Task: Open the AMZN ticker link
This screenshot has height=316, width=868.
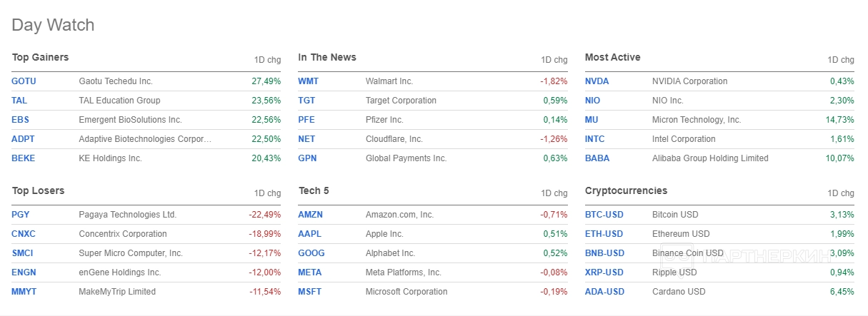Action: 310,215
